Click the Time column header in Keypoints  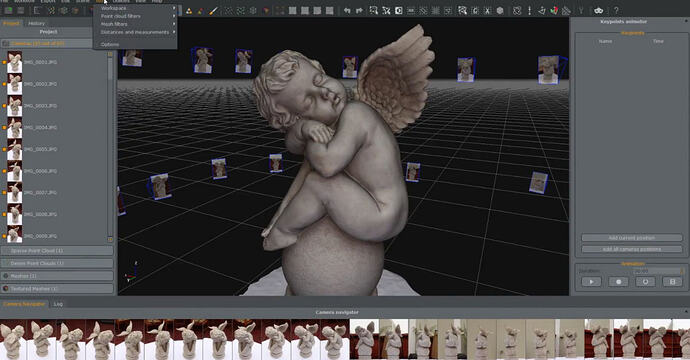658,41
